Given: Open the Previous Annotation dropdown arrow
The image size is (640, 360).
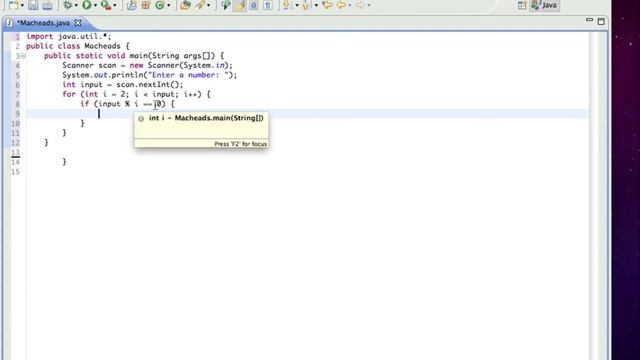Looking at the screenshot, I should 316,5.
